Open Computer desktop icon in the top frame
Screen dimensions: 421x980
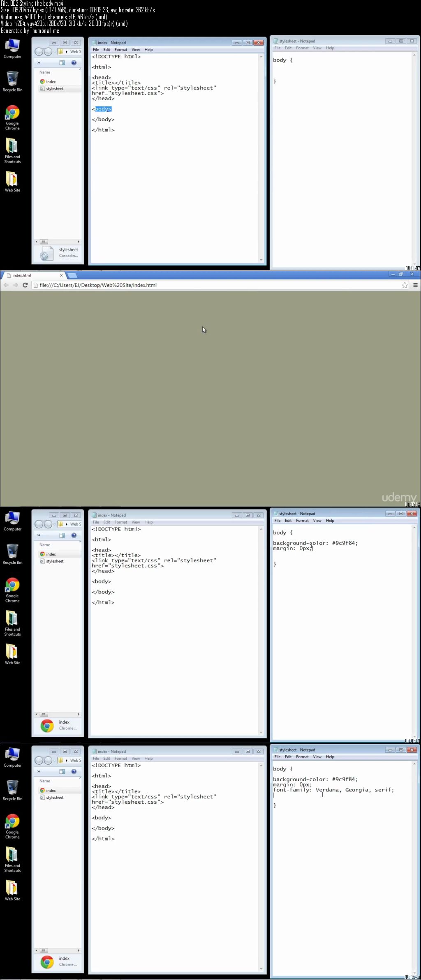point(12,49)
